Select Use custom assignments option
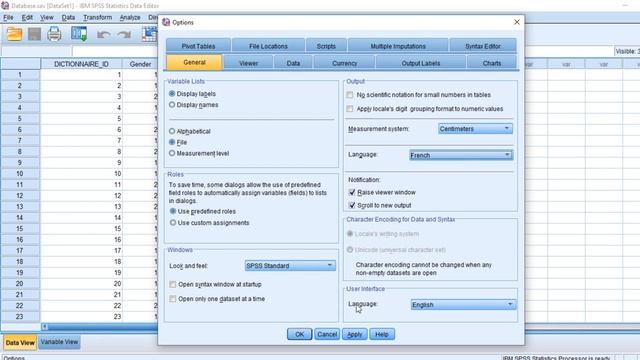 click(x=173, y=223)
